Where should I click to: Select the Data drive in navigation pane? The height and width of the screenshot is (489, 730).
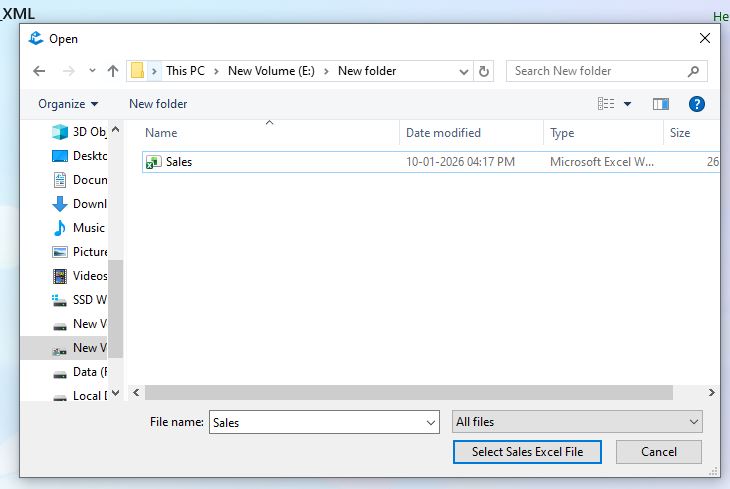(80, 372)
